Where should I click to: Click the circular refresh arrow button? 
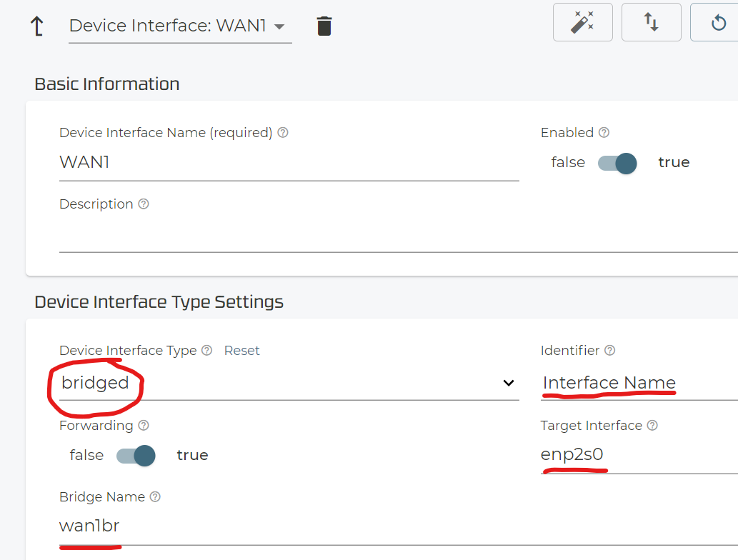pos(717,22)
